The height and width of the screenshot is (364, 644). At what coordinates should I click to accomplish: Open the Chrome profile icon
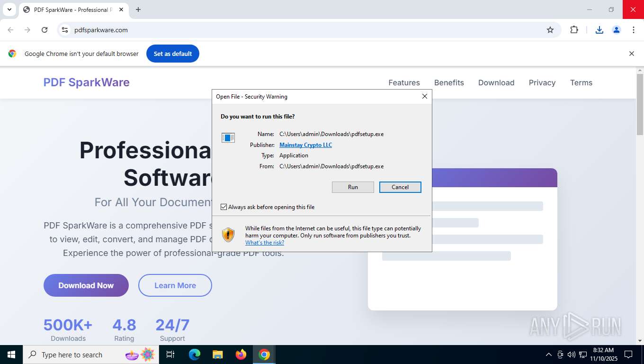click(x=617, y=30)
